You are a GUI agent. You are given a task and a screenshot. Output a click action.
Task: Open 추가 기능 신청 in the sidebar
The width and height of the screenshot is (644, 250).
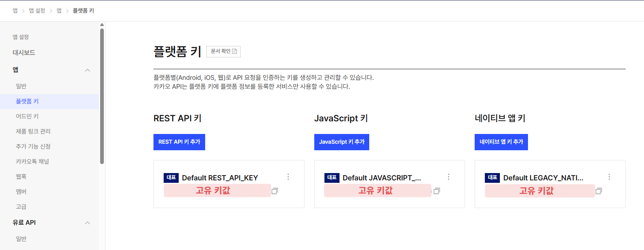pos(33,147)
